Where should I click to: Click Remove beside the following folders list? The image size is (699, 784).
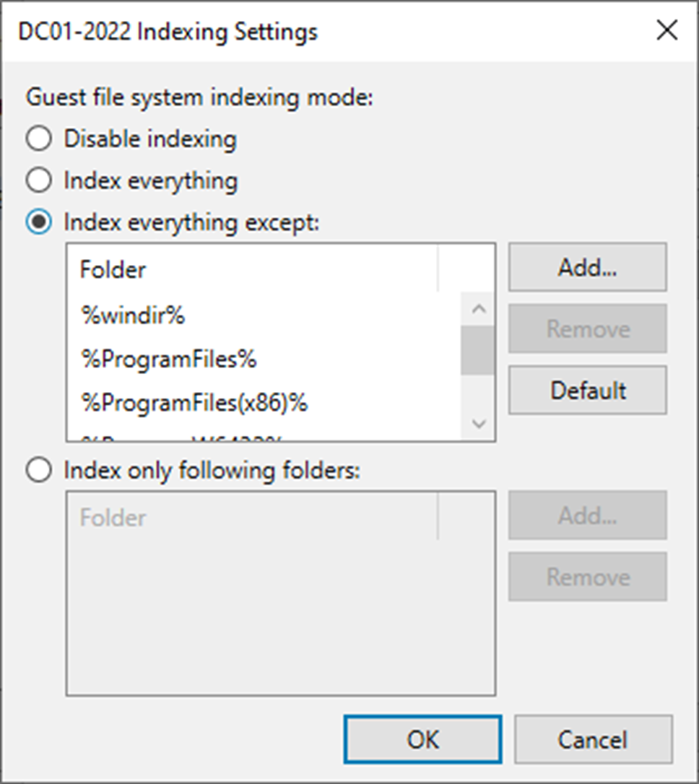[x=588, y=577]
